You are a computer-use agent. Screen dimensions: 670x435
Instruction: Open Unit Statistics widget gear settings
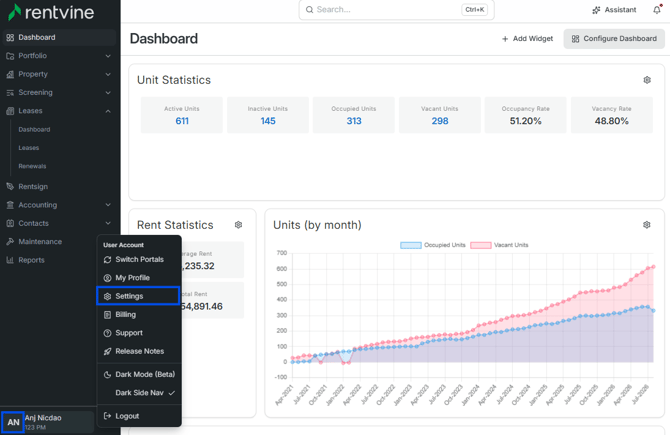coord(647,80)
